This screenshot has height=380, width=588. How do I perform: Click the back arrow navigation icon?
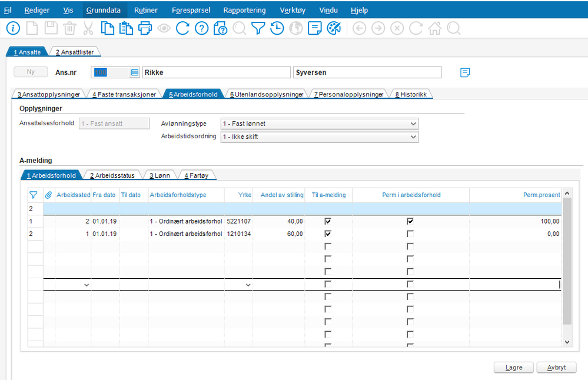pyautogui.click(x=359, y=28)
